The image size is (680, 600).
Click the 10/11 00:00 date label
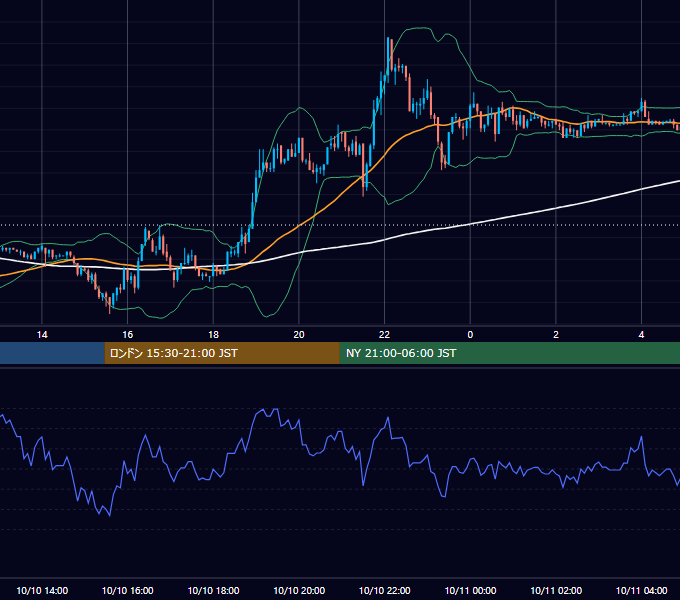[470, 590]
